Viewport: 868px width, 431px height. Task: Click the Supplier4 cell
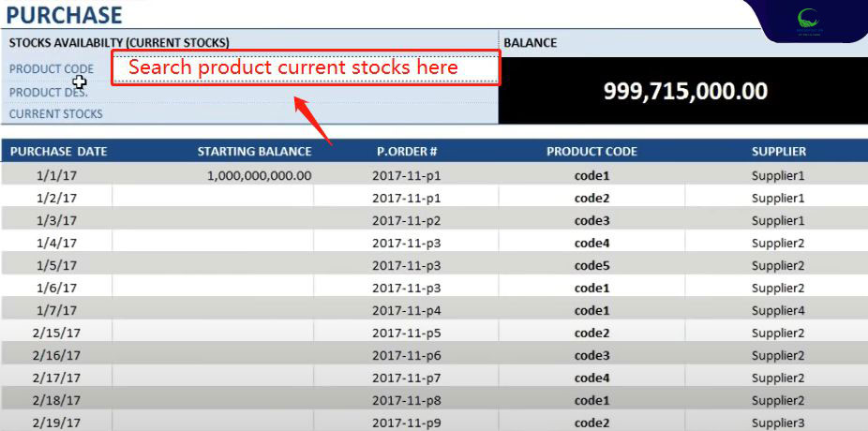pos(778,310)
